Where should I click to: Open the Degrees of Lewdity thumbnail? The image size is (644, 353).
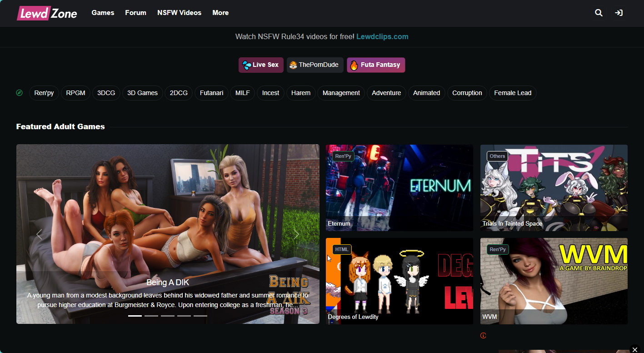pyautogui.click(x=399, y=281)
